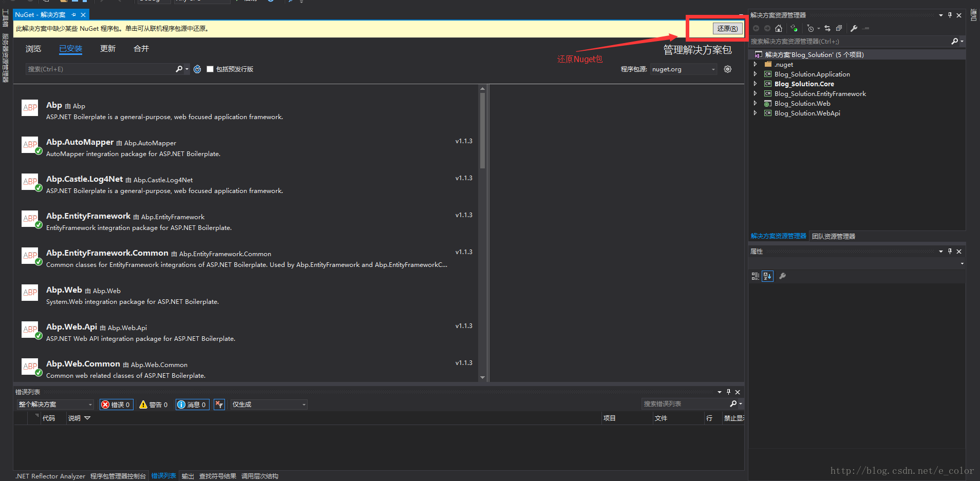Select the solution 'Blog_Solution' root node
Image resolution: width=980 pixels, height=481 pixels.
[x=814, y=55]
